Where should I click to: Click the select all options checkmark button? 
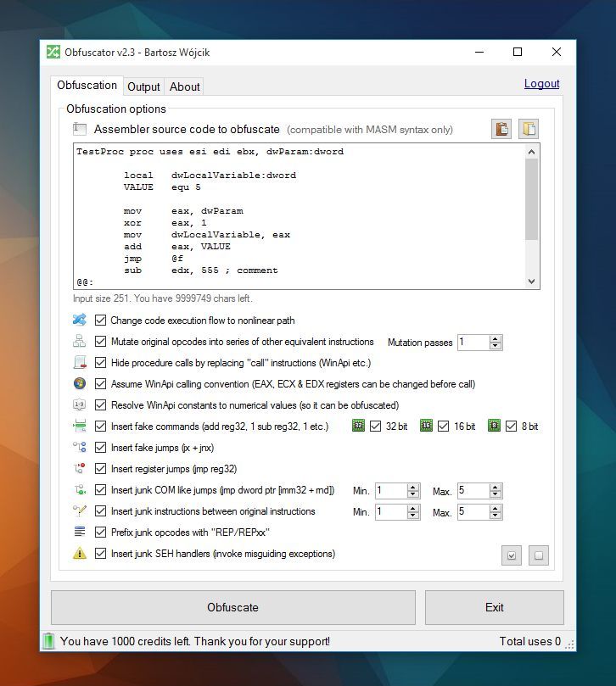(x=511, y=555)
